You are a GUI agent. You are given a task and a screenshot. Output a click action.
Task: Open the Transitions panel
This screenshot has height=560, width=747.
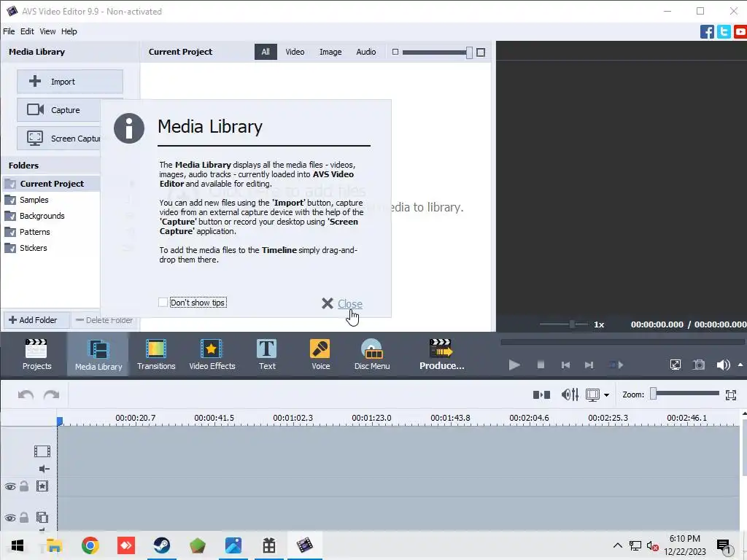(x=156, y=354)
